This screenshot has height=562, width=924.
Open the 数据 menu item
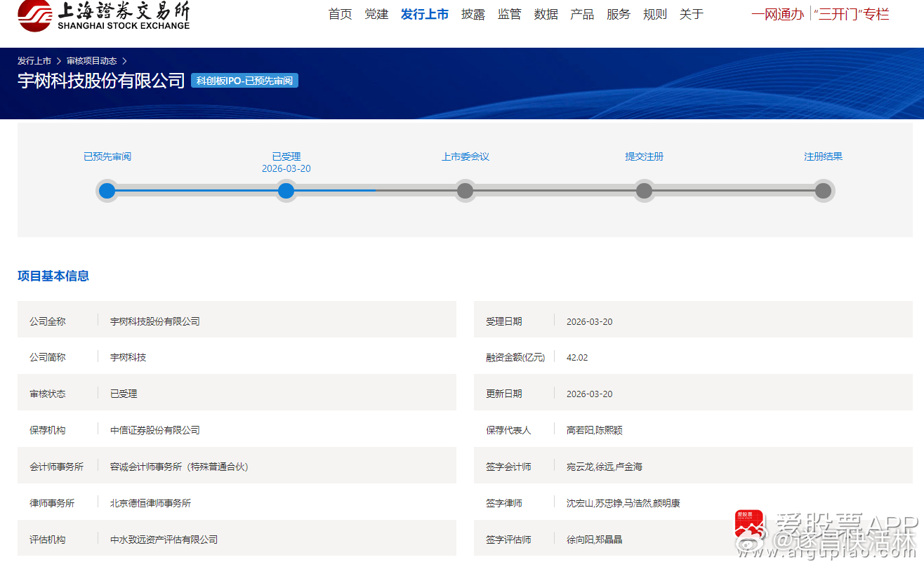pos(546,14)
